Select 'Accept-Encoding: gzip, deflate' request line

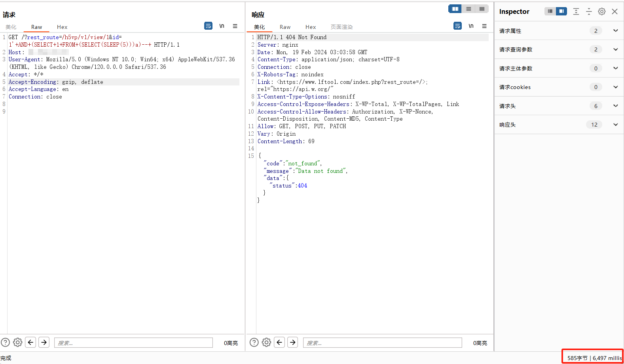(56, 82)
